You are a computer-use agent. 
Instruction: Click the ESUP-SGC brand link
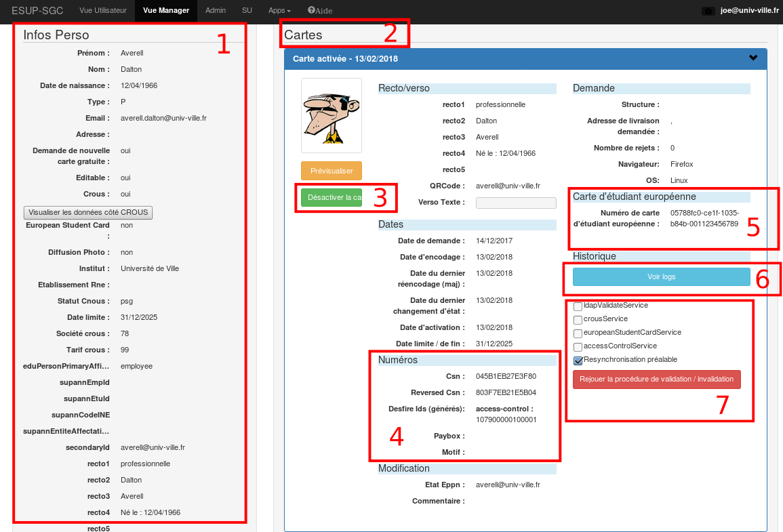37,11
